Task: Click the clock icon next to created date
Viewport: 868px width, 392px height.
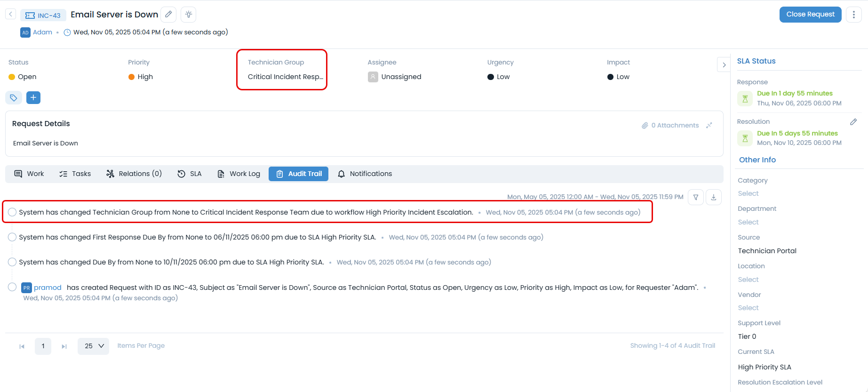Action: coord(67,32)
